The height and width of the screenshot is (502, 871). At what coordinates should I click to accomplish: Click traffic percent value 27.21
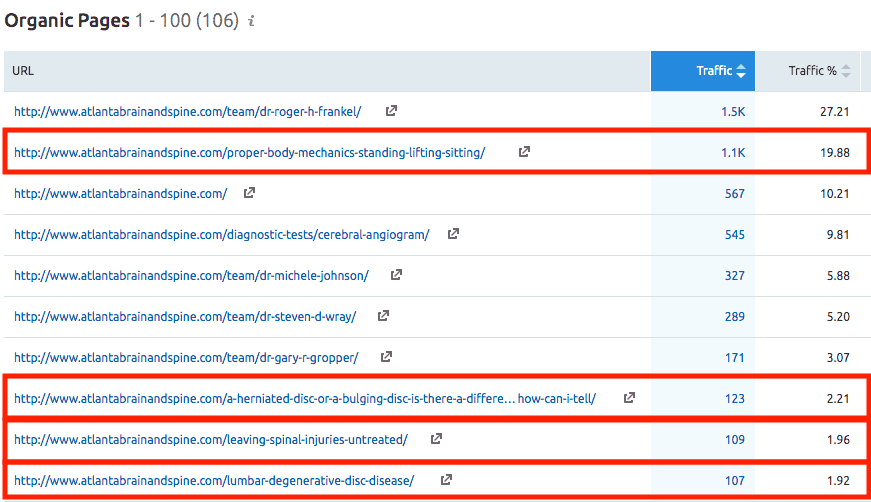point(834,112)
